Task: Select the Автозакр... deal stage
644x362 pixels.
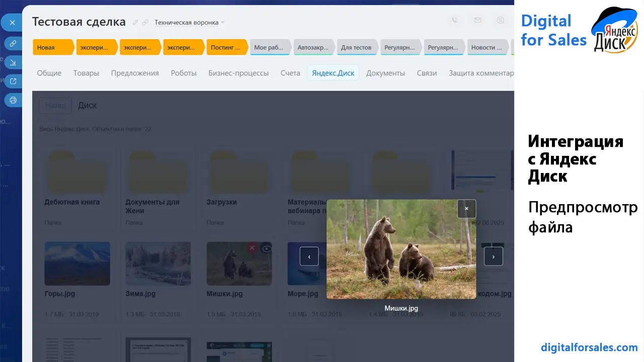Action: coord(313,48)
